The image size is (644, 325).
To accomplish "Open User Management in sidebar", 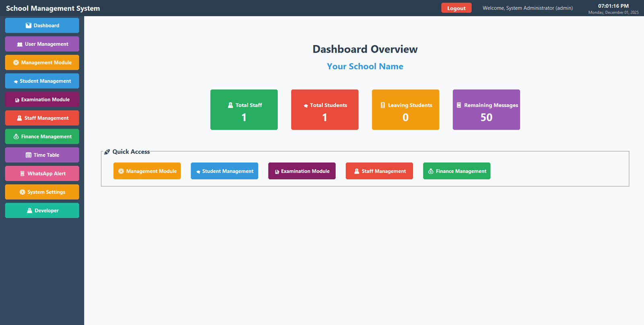I will coord(42,44).
